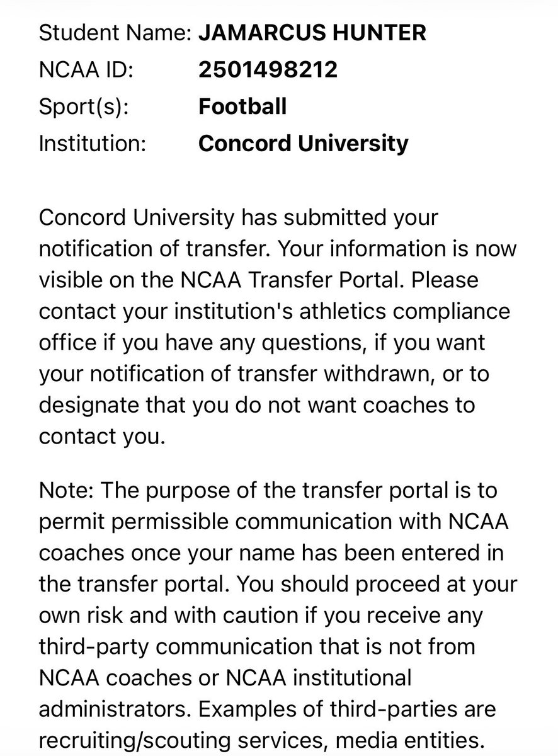558x756 pixels.
Task: Click the student name JAMARCUS HUNTER
Action: 312,33
